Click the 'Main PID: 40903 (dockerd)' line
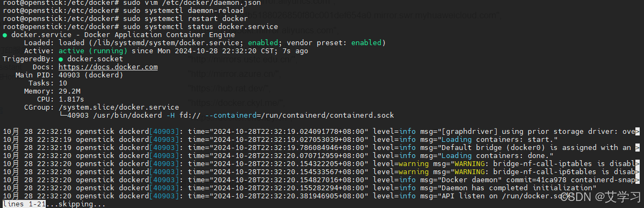 click(x=69, y=75)
